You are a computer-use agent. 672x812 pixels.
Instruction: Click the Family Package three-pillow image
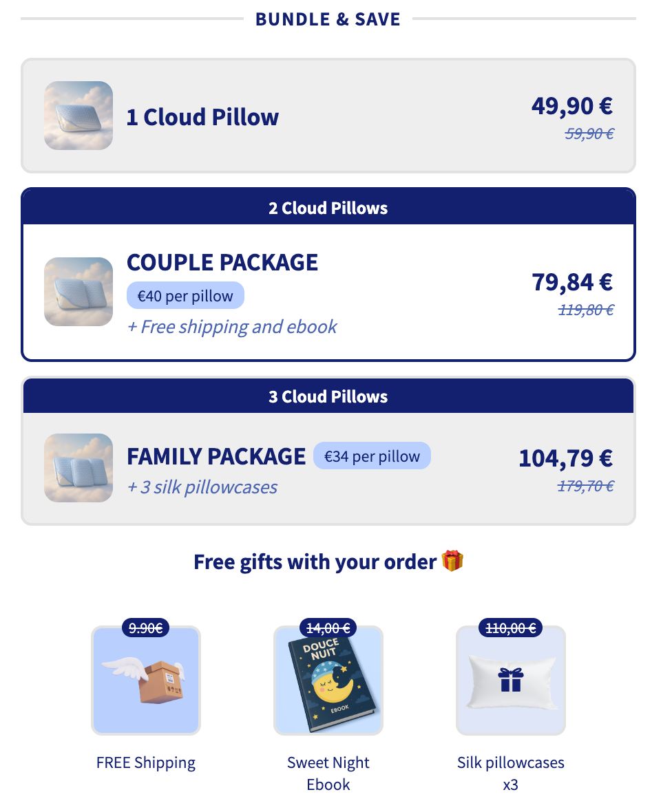coord(78,468)
